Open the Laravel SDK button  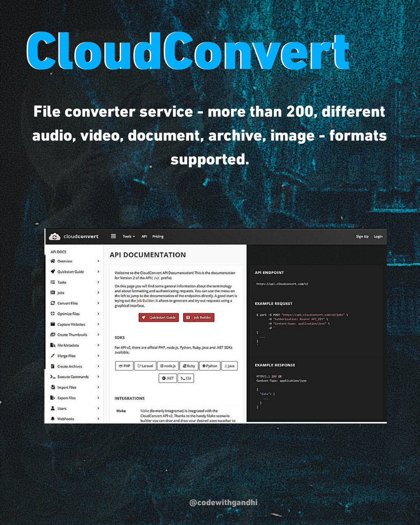tap(146, 366)
